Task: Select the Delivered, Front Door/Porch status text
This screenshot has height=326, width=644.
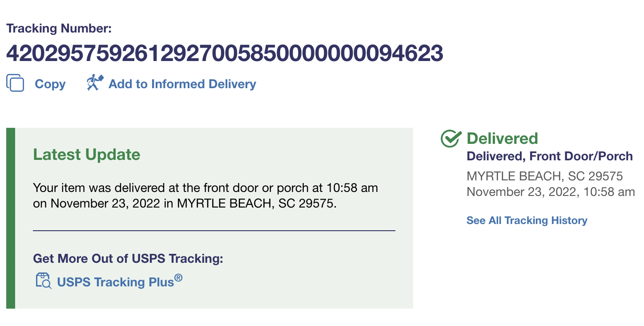Action: [x=549, y=156]
